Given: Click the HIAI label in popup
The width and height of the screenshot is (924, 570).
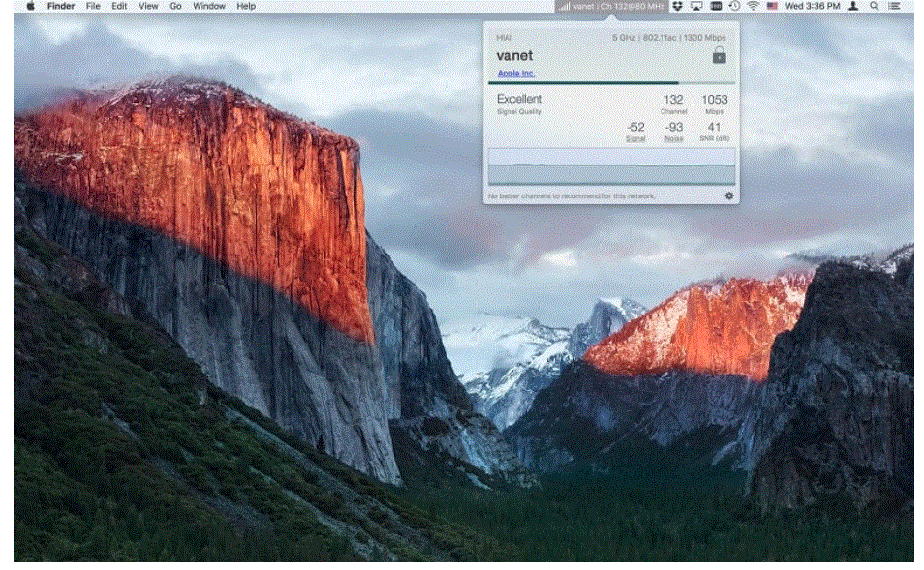Looking at the screenshot, I should 504,37.
